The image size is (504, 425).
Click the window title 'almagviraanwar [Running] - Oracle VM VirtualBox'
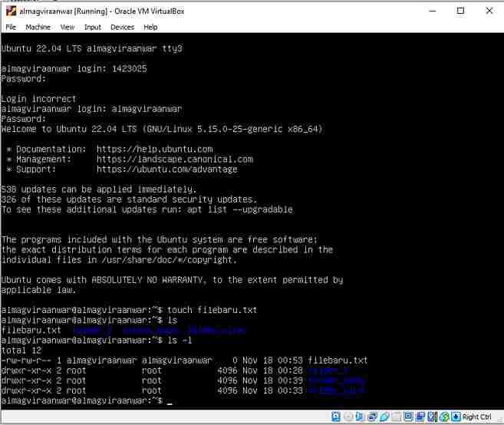[x=101, y=12]
